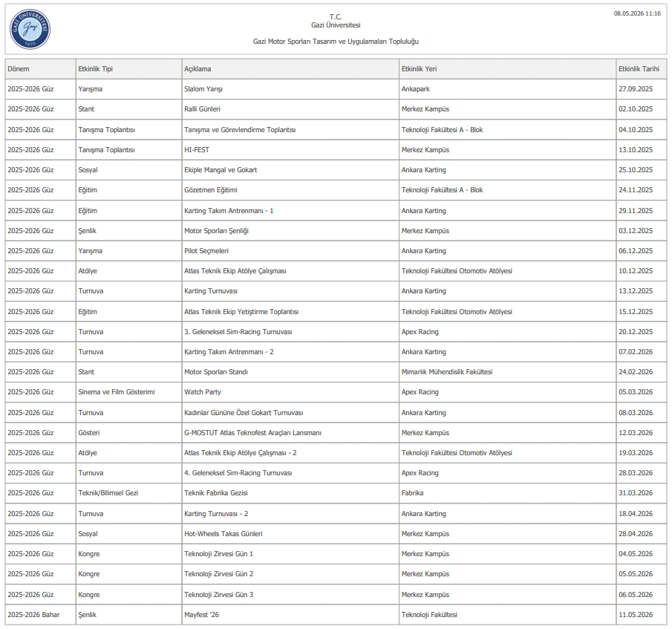Viewport: 672px width, 629px height.
Task: Select 'Hot-Wheels Takas Günleri' cell
Action: [x=290, y=534]
